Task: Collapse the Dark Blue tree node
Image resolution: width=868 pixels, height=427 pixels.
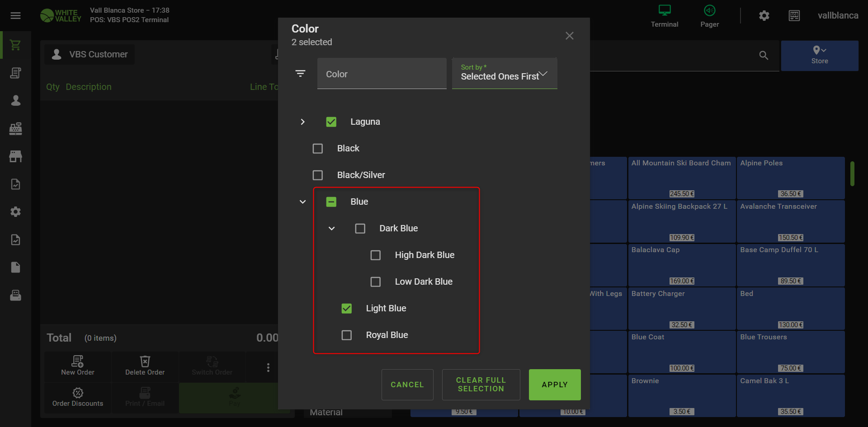Action: [331, 229]
